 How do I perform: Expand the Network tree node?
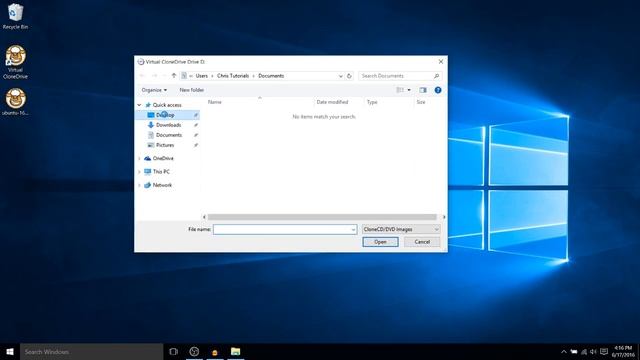[x=139, y=185]
